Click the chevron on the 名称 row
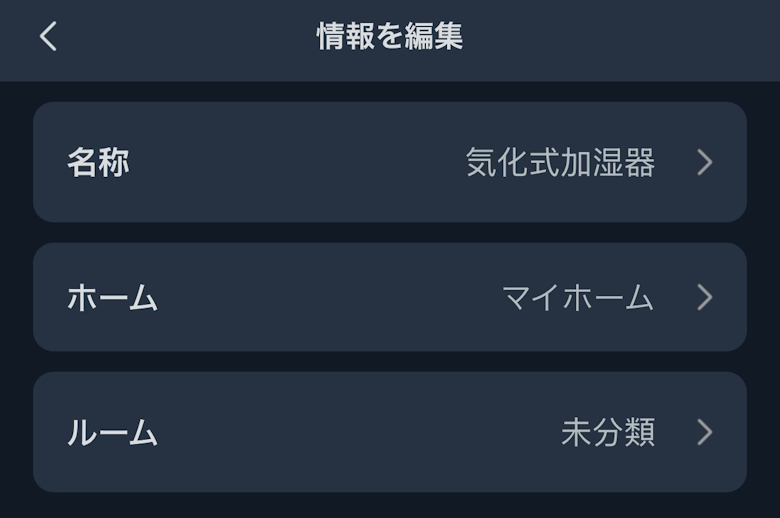Viewport: 780px width, 518px height. coord(705,162)
